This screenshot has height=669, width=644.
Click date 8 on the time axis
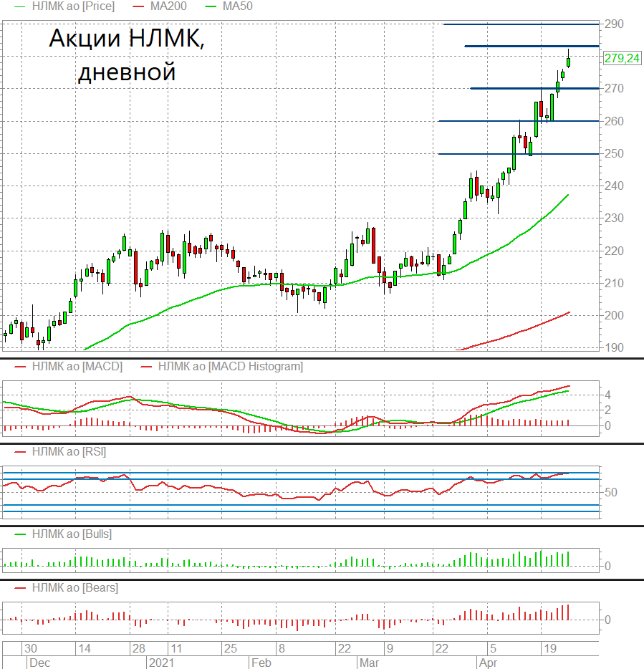pyautogui.click(x=282, y=648)
